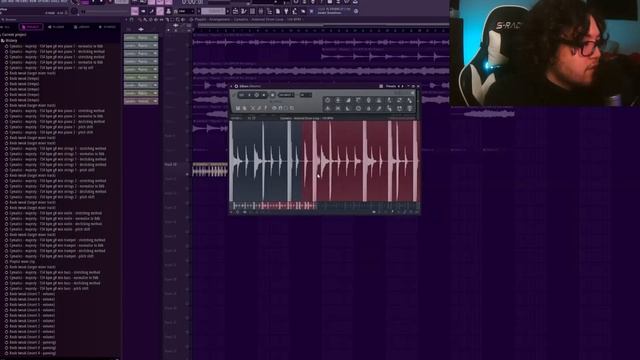Open the pattern selector in main toolbar

213,11
